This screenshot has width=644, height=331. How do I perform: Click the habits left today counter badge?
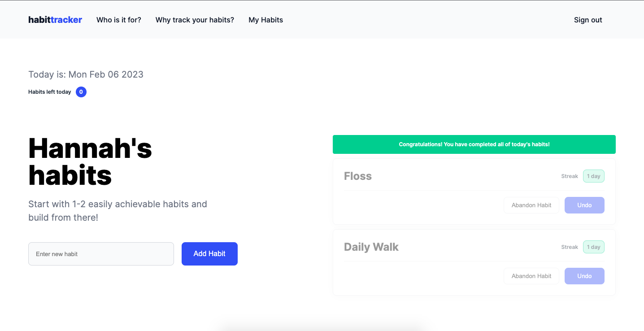[81, 92]
